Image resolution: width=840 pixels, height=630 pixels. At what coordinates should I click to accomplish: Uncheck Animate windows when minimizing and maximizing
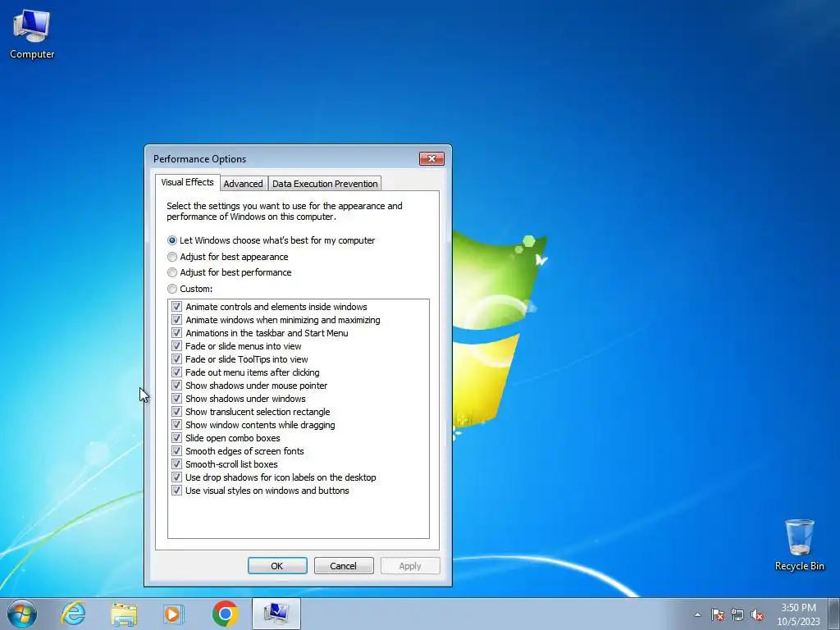click(177, 320)
